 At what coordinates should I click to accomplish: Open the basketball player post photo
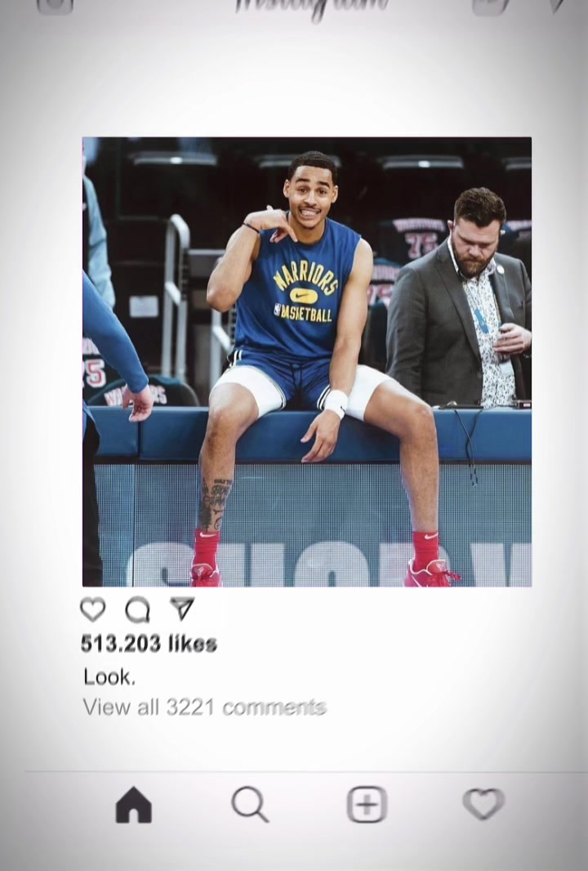point(307,362)
